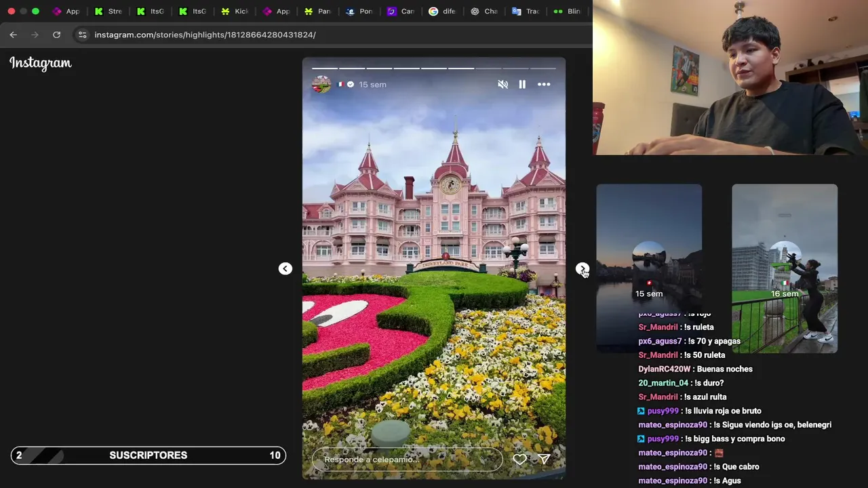The width and height of the screenshot is (868, 488).
Task: Focus the 'Responde a' reply field
Action: pyautogui.click(x=407, y=460)
